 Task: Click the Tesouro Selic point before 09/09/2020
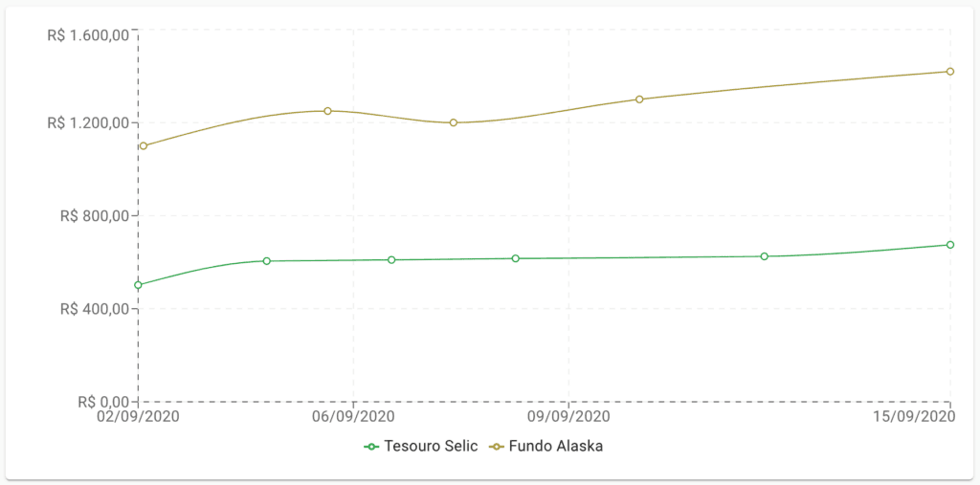tap(516, 258)
